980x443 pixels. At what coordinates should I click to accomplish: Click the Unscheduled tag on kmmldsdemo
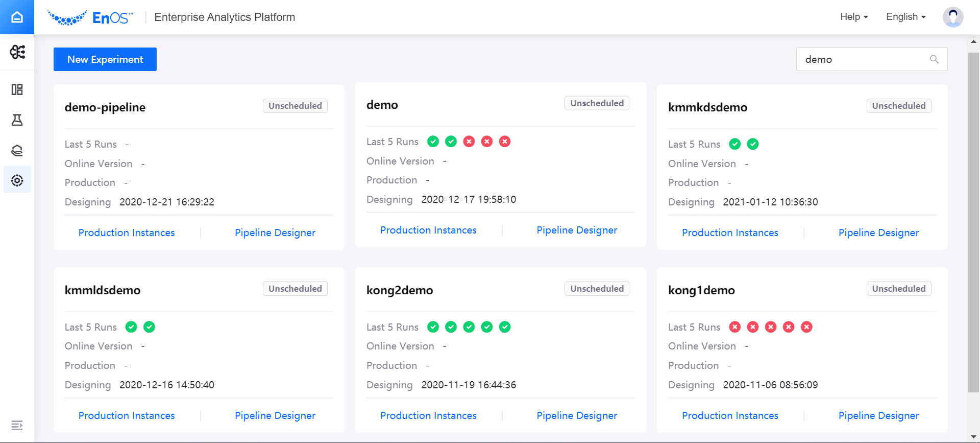click(295, 289)
